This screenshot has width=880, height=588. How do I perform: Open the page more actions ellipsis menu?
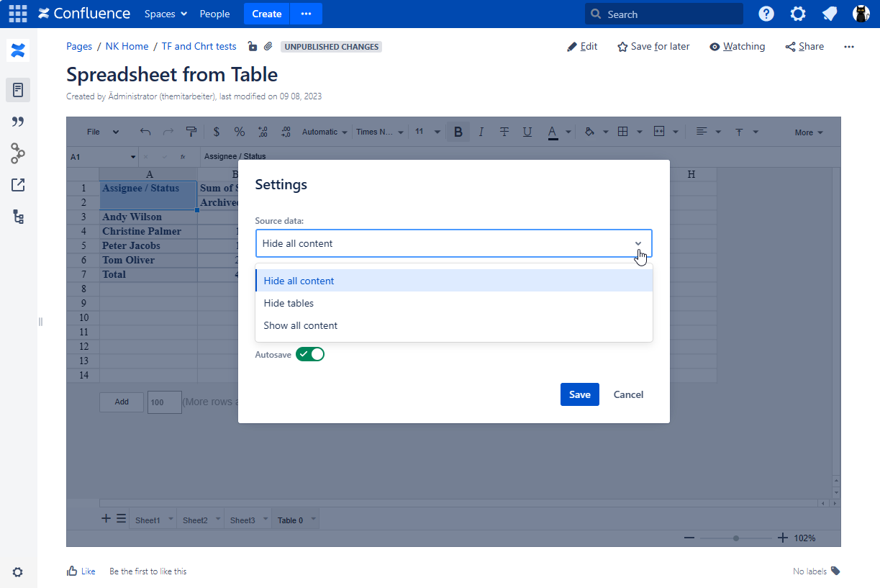(849, 47)
